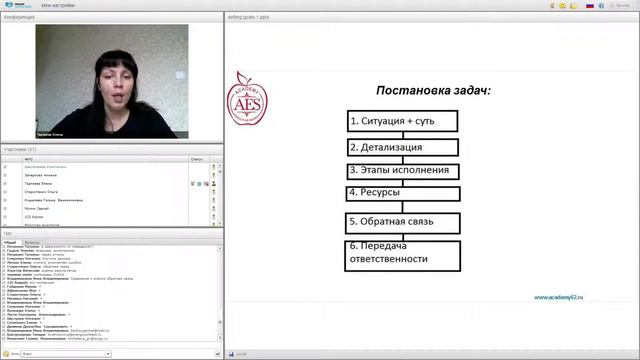Focus the chat message input field

(x=112, y=345)
